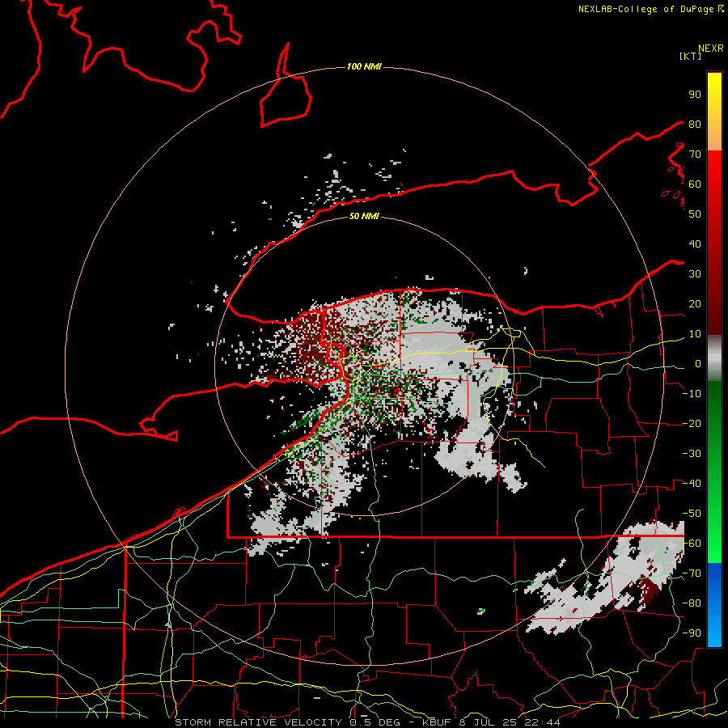Click the 100 NMI range ring label
Viewport: 728px width, 728px height.
[x=364, y=67]
